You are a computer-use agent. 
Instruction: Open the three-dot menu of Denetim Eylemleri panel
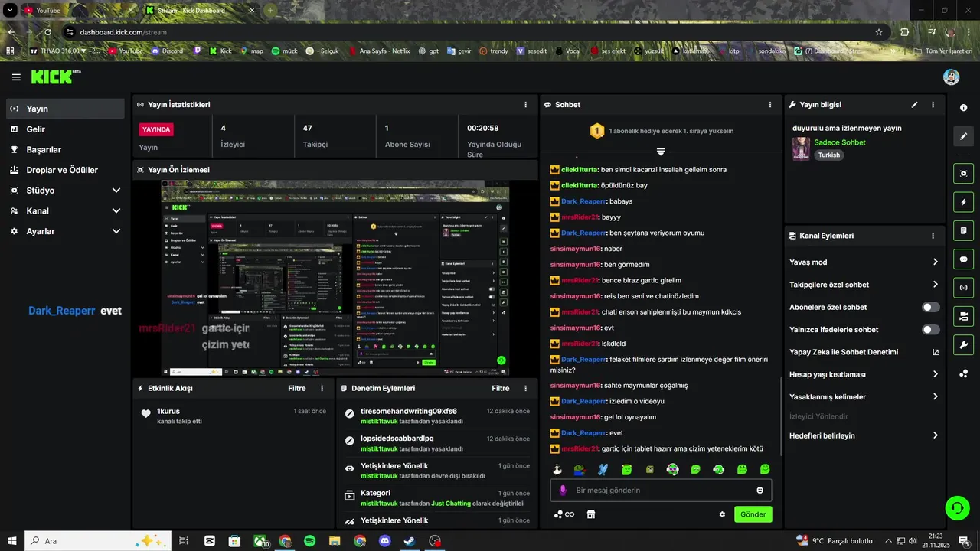[525, 388]
